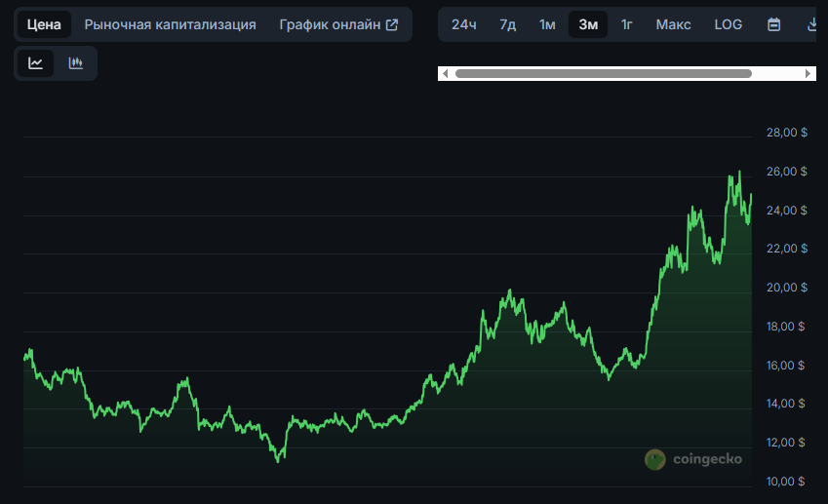Click the scrollbar left arrow
The width and height of the screenshot is (828, 504).
446,73
